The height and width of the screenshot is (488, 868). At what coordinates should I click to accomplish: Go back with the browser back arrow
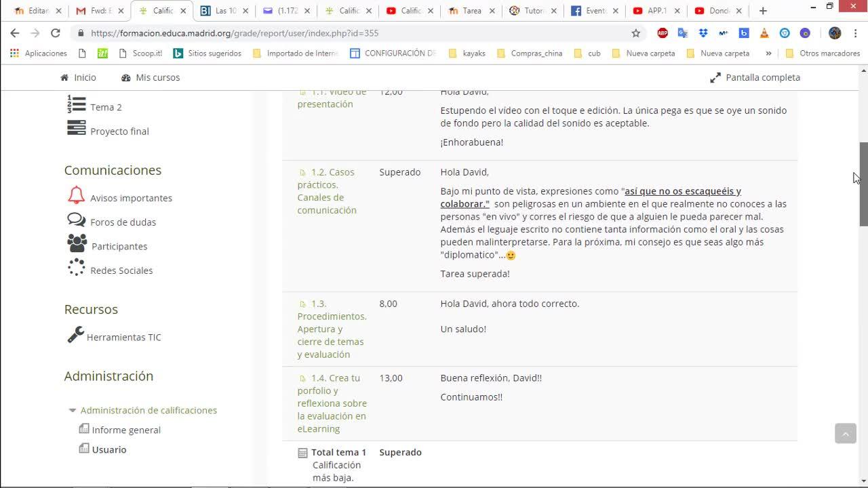(15, 33)
